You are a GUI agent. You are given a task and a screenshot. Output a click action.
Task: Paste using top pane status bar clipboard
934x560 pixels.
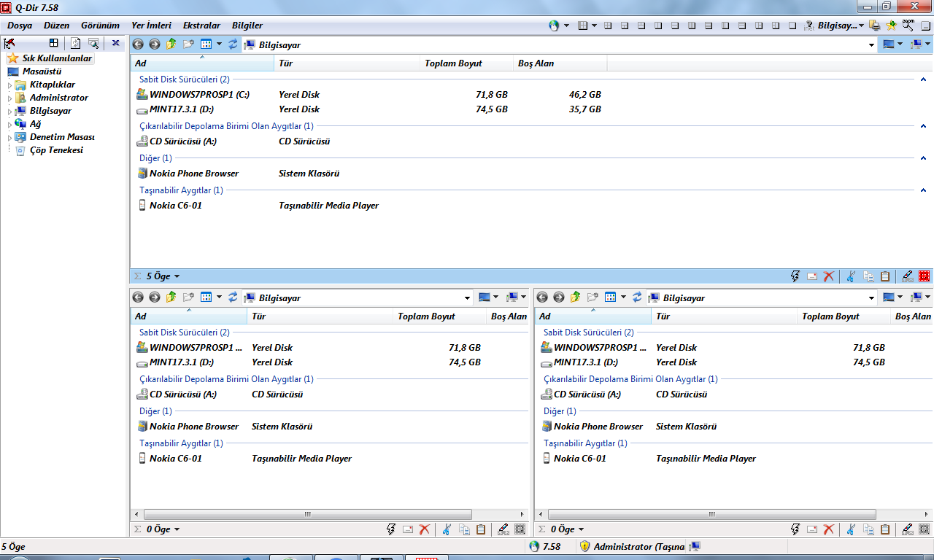click(x=885, y=276)
